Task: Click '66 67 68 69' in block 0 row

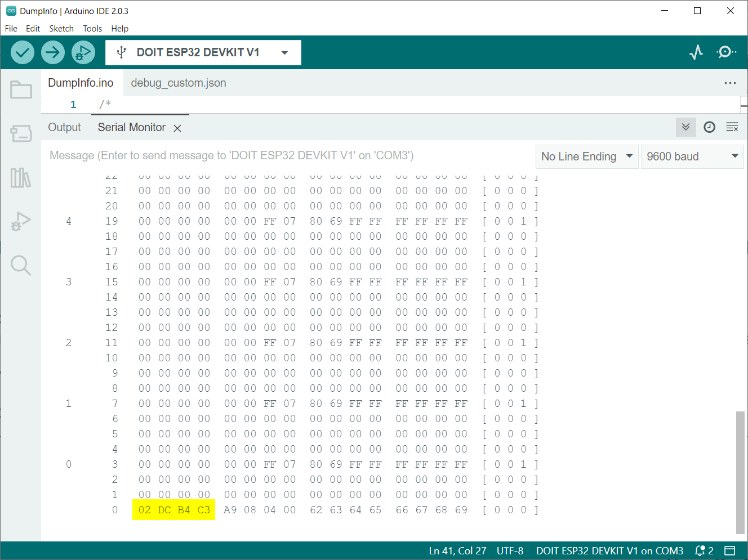Action: click(431, 510)
